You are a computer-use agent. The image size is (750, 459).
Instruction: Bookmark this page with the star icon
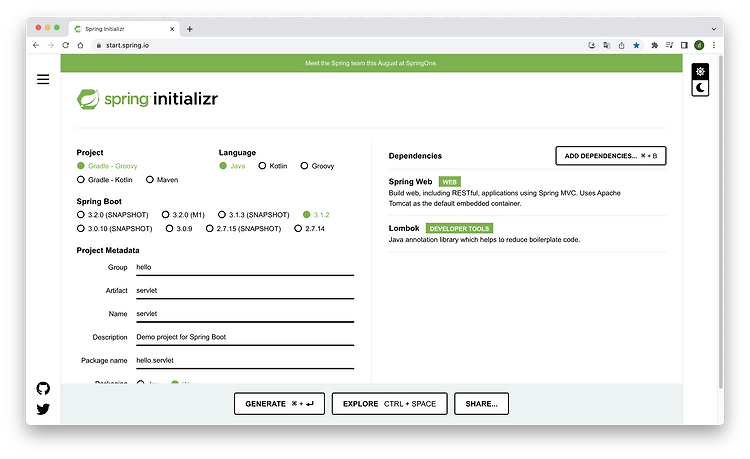[x=636, y=45]
